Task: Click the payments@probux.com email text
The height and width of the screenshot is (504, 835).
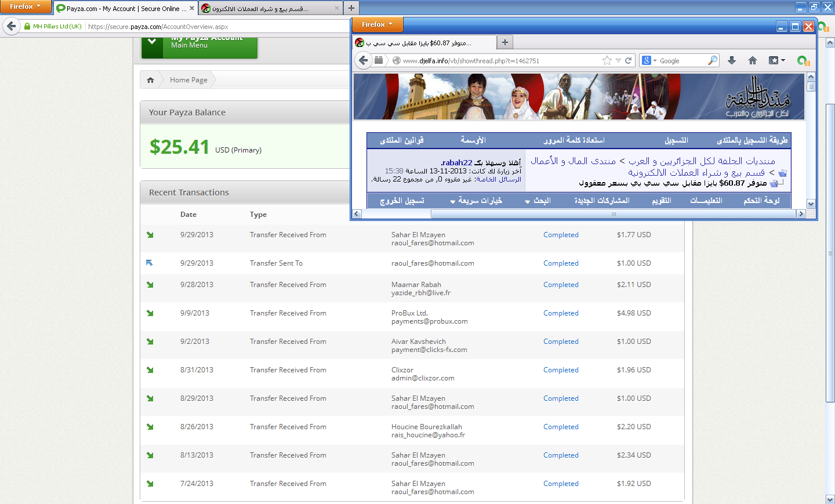Action: [429, 321]
